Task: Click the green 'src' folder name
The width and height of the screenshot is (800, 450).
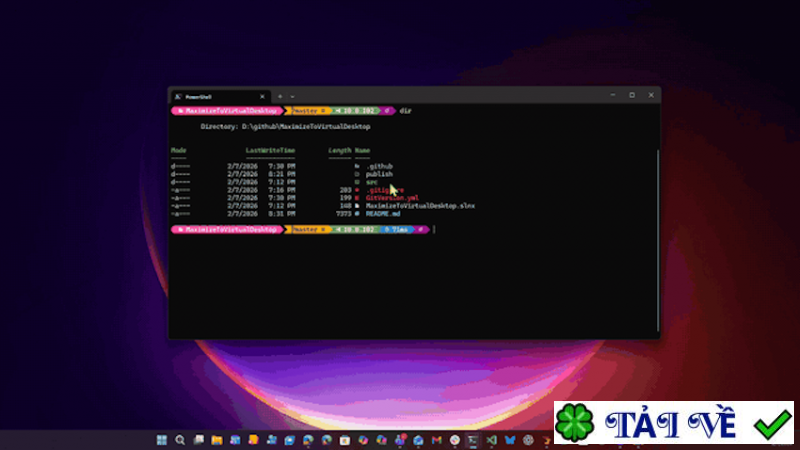Action: (x=371, y=182)
